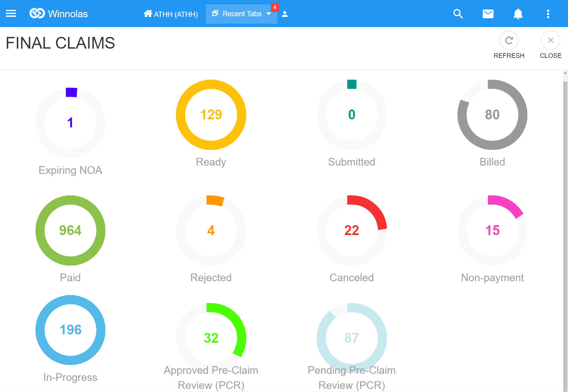Open the Ready claims chart showing 129
Screen dimensions: 568x392
pos(211,115)
